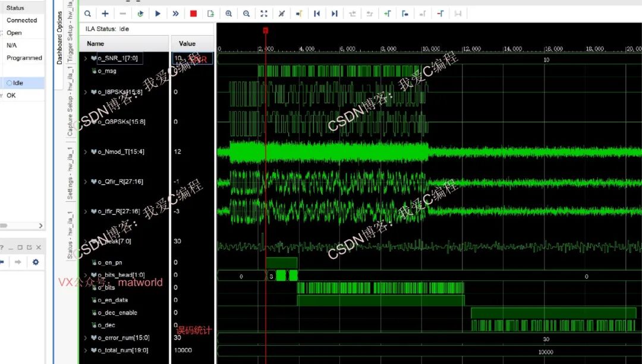Select the Programmed status row
The image size is (642, 364).
(23, 58)
